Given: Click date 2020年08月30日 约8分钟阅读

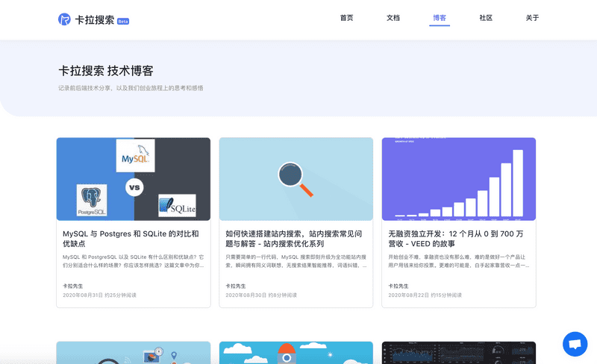Looking at the screenshot, I should tap(261, 295).
